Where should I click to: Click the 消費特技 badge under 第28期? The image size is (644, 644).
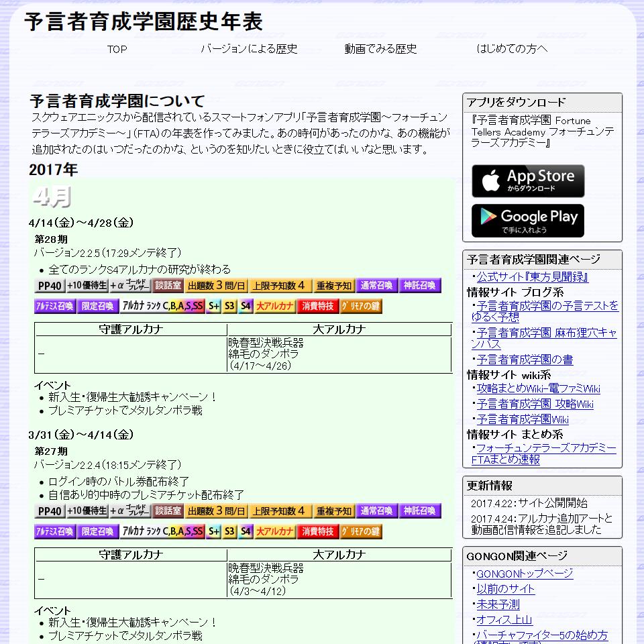318,306
